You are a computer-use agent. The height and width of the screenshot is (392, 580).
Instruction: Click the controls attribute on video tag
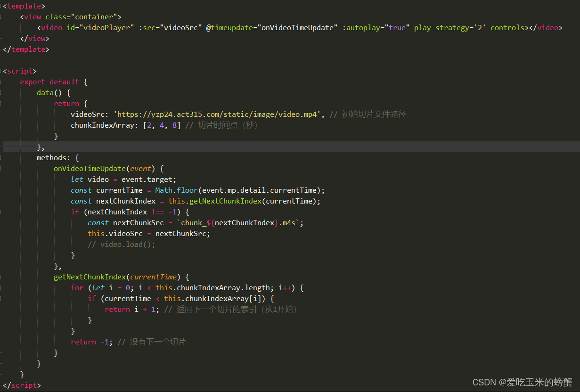click(x=507, y=28)
